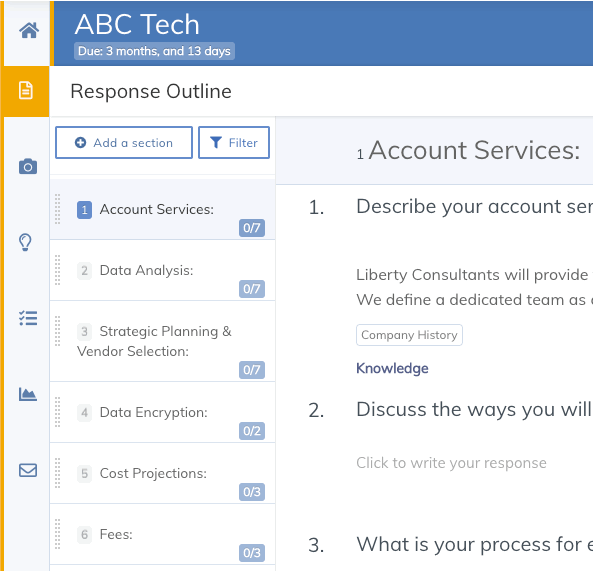Select the Data Analysis section
593x571 pixels.
click(163, 270)
